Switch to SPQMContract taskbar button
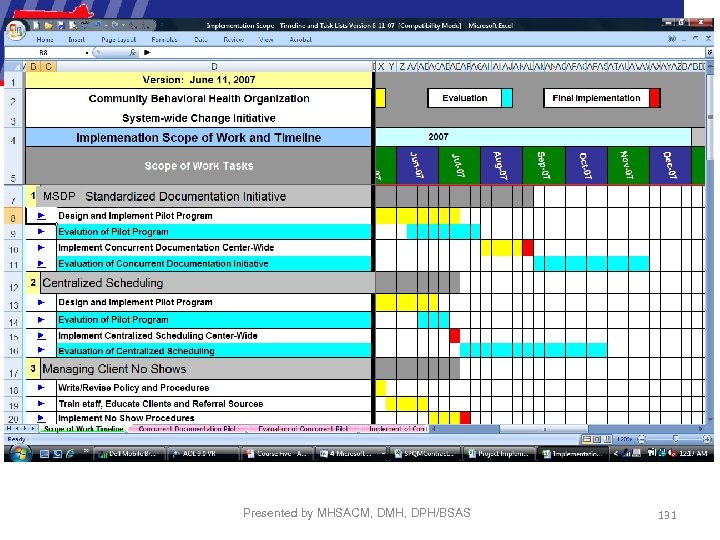 click(x=425, y=454)
